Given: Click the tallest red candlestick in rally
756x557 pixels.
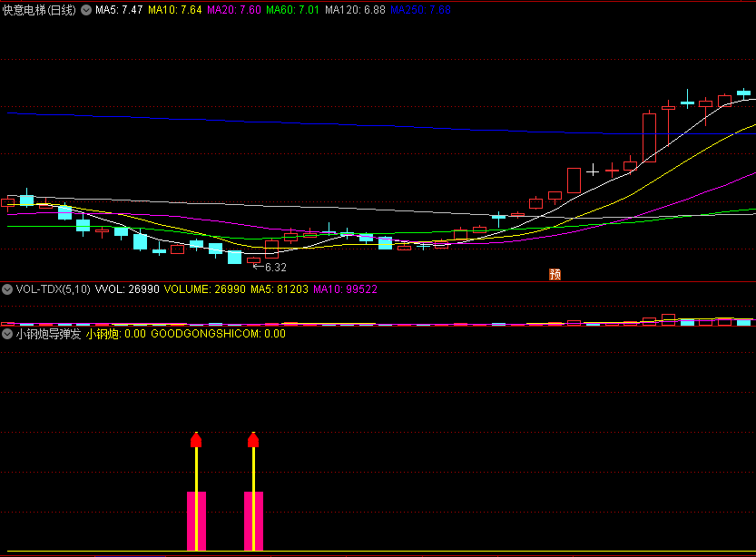Looking at the screenshot, I should point(650,138).
